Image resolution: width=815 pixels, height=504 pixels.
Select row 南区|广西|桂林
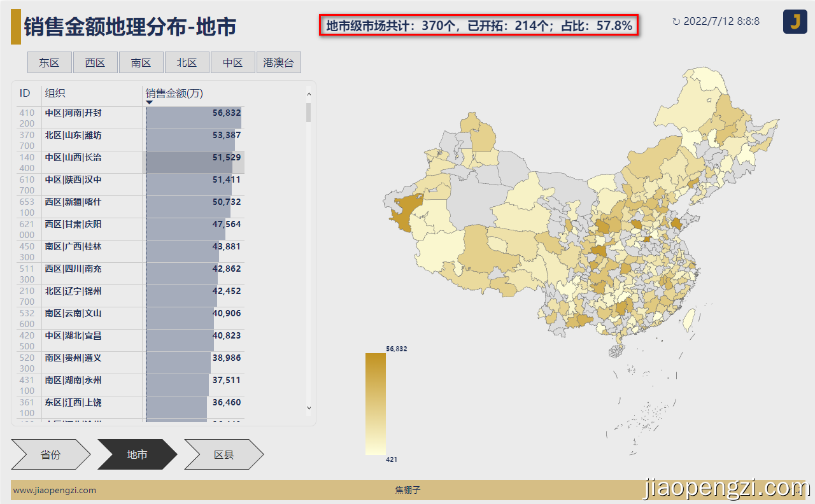tap(131, 251)
